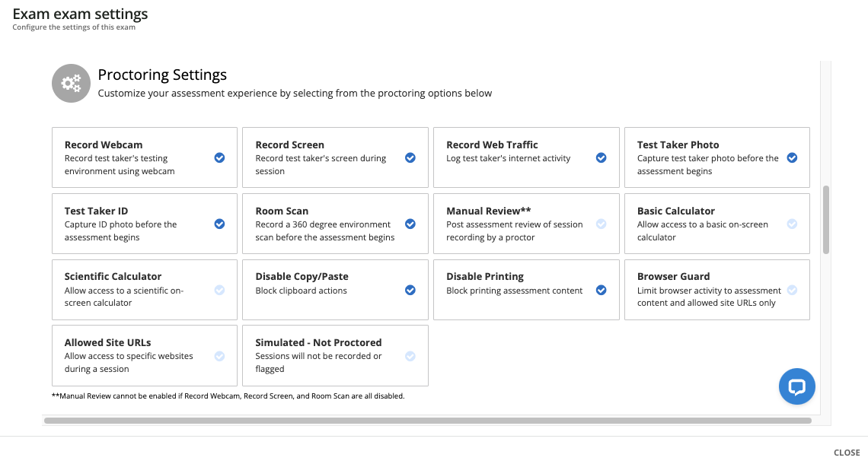868x464 pixels.
Task: Select the Browser Guard title
Action: [673, 277]
